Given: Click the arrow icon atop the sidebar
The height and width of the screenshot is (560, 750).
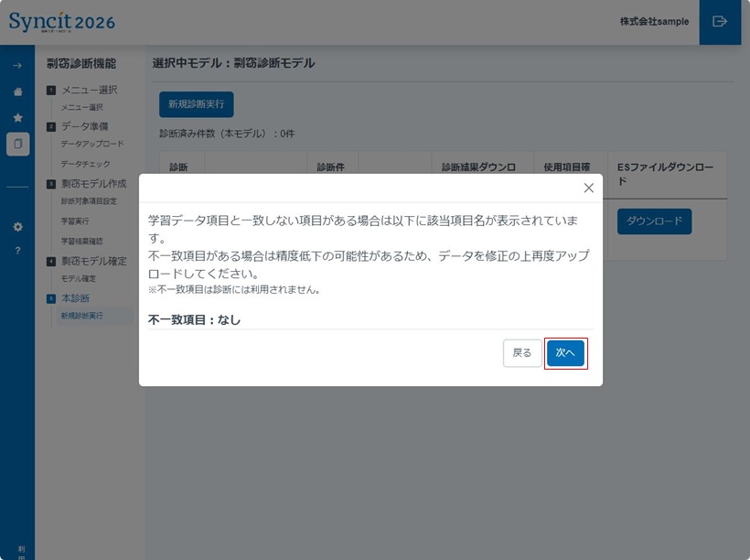Looking at the screenshot, I should coord(16,65).
